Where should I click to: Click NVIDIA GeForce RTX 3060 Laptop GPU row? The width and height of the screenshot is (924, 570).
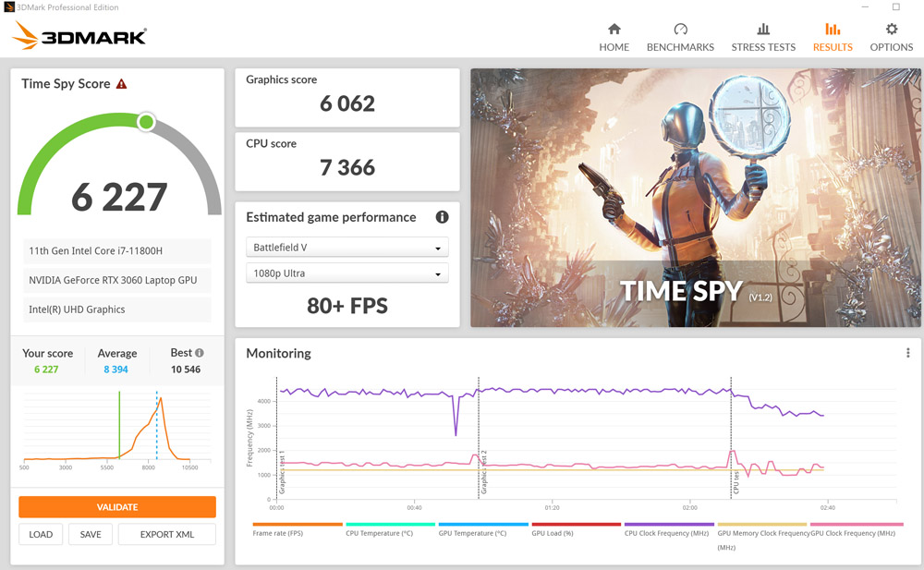point(117,280)
